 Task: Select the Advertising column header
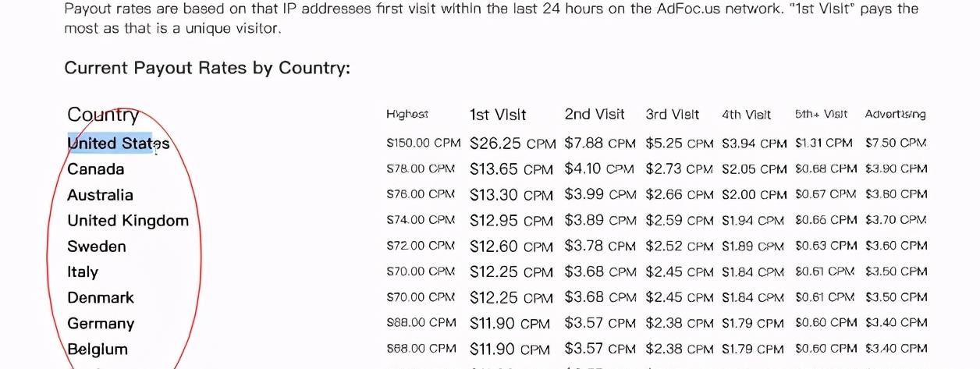click(895, 115)
